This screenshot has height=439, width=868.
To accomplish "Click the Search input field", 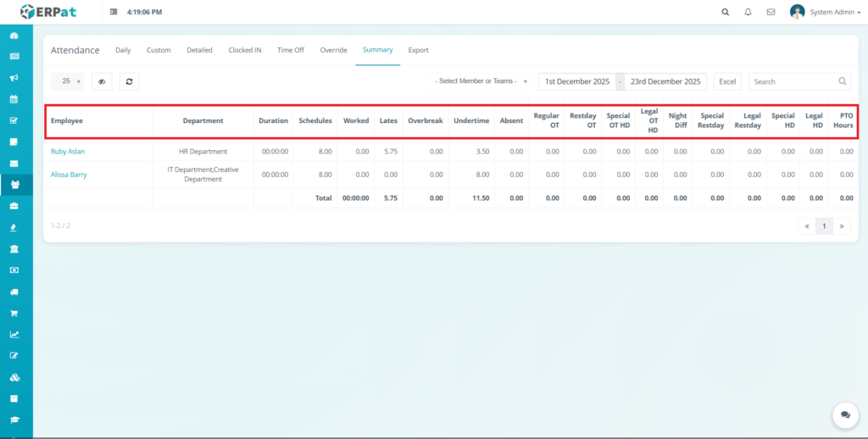I will [x=793, y=81].
